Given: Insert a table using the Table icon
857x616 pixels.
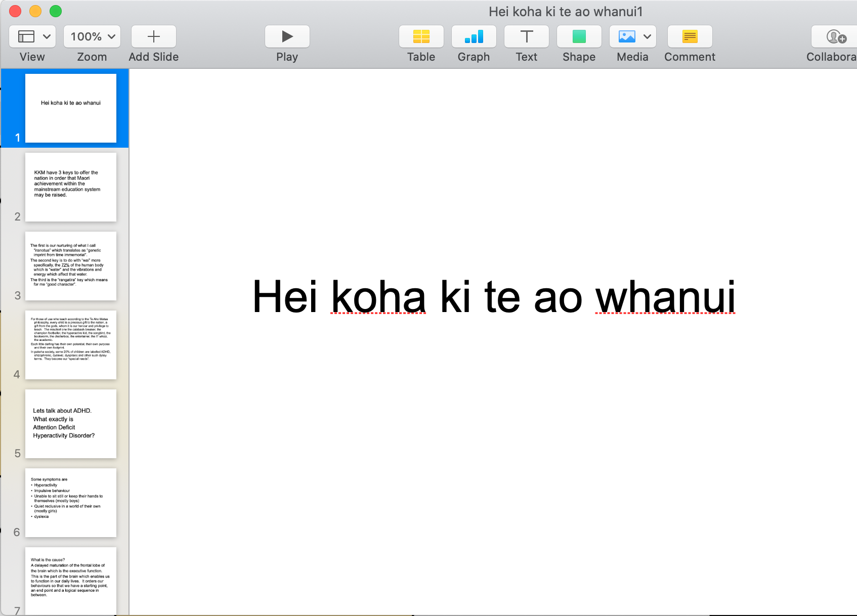Looking at the screenshot, I should point(421,36).
